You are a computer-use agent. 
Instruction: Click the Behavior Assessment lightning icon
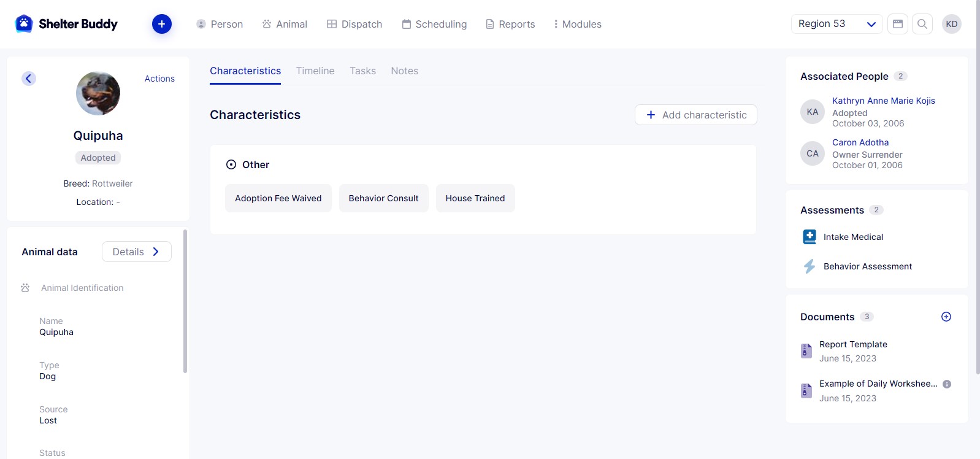(x=810, y=266)
